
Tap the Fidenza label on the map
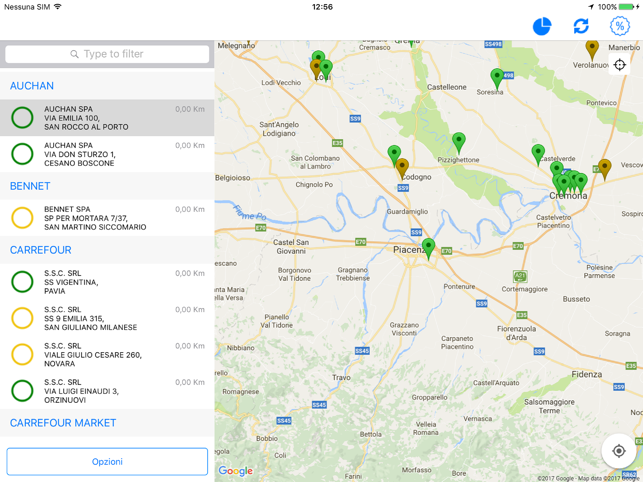[x=586, y=374]
